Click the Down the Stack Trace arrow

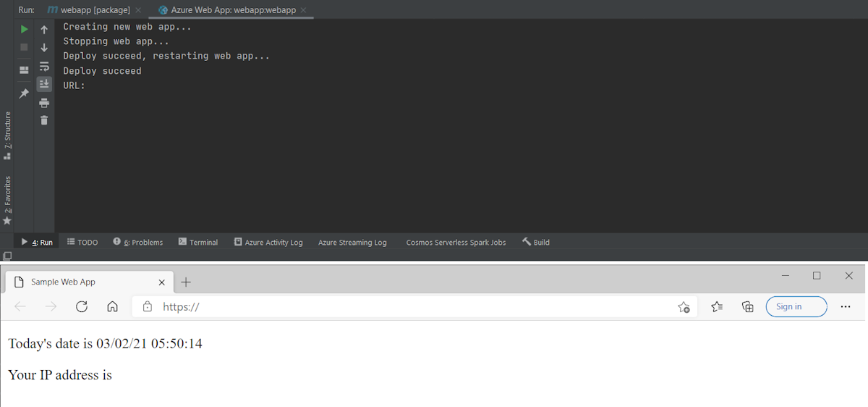(44, 48)
